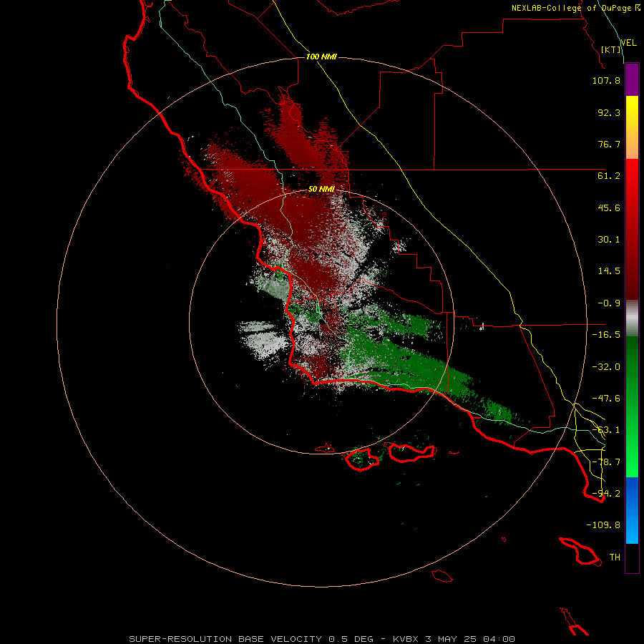The image size is (644, 644).
Task: Pick the purple segment of the velocity color bar
Action: [x=632, y=79]
